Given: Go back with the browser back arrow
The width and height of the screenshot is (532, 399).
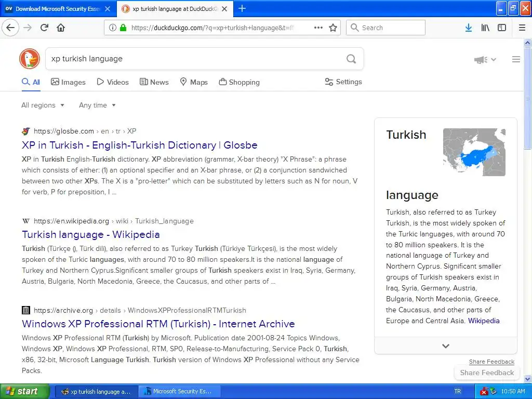Looking at the screenshot, I should tap(10, 28).
